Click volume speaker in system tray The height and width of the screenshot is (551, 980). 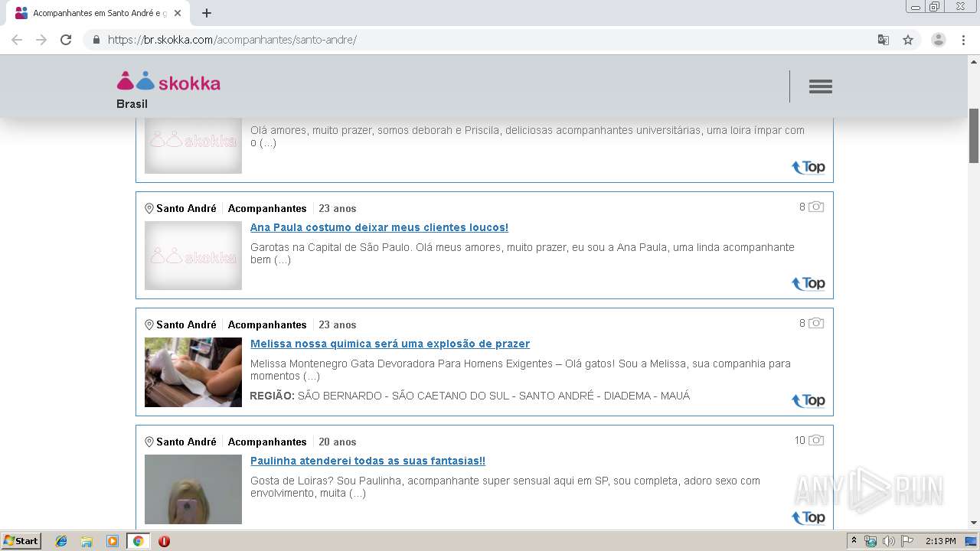pyautogui.click(x=888, y=541)
